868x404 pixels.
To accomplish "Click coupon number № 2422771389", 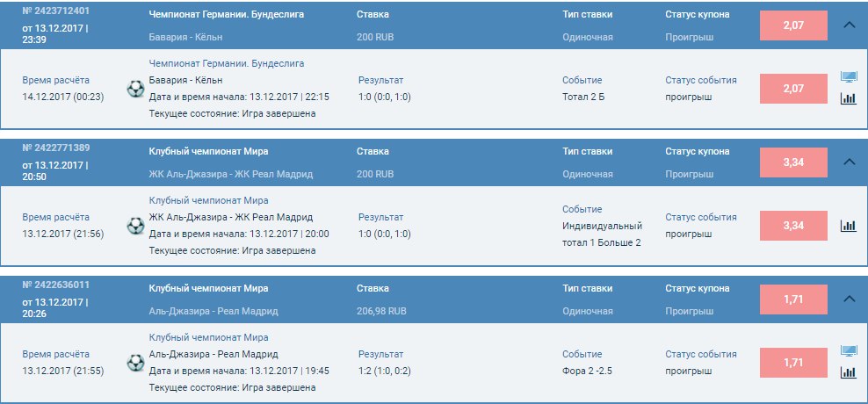I will pyautogui.click(x=56, y=148).
